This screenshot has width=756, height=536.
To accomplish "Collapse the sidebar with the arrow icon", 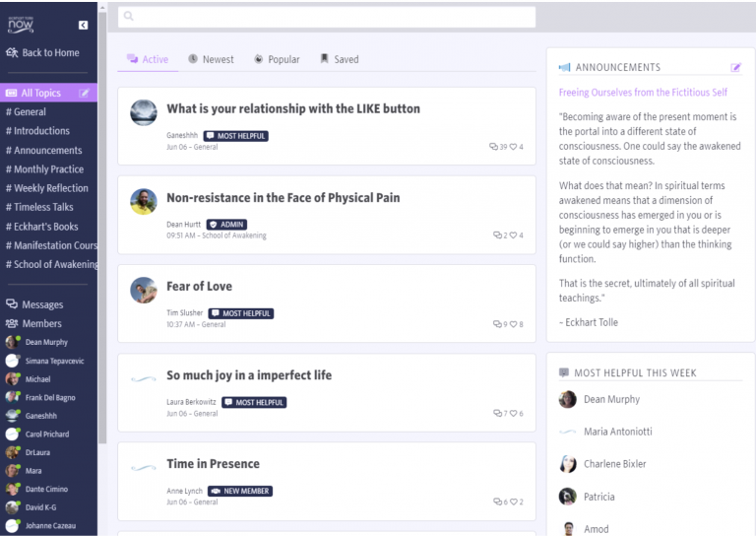I will tap(83, 25).
